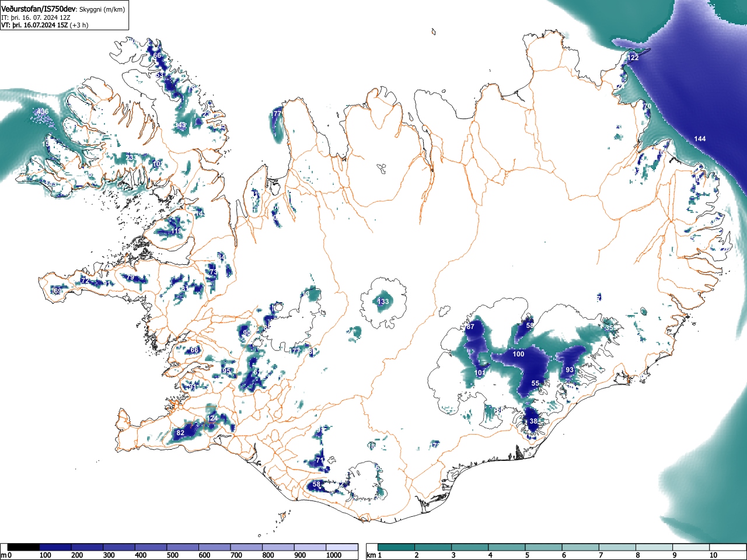The height and width of the screenshot is (560, 747).
Task: Click the '35' value in the east
Action: point(609,328)
